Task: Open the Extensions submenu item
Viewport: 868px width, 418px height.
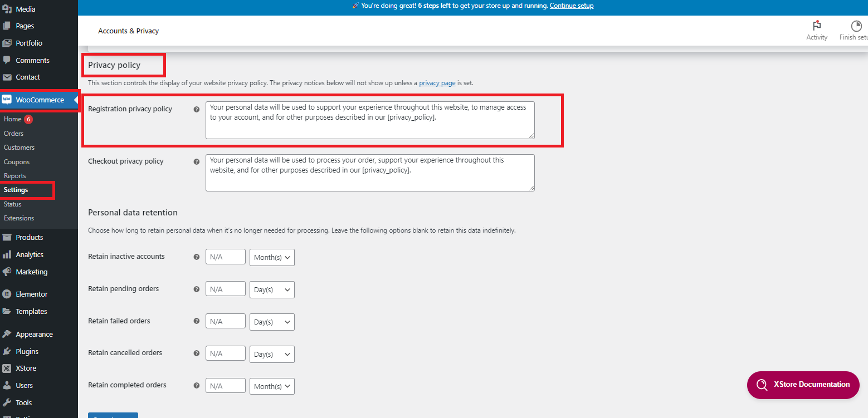Action: point(19,218)
